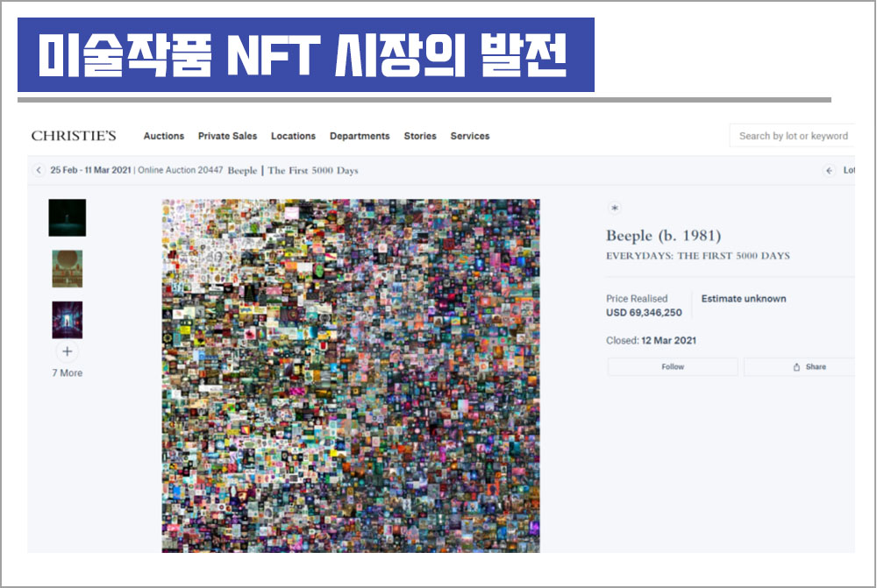Click the Closed: 12 Mar 2021 text

[651, 340]
